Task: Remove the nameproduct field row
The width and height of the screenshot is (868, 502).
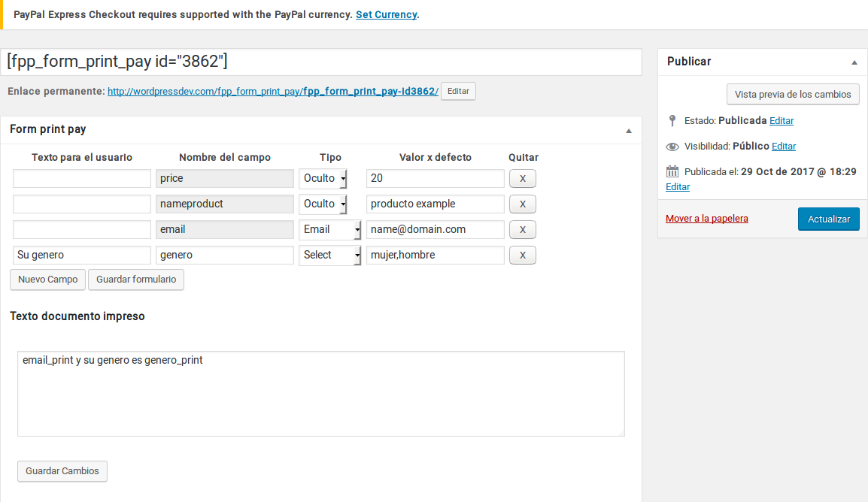Action: pos(522,204)
